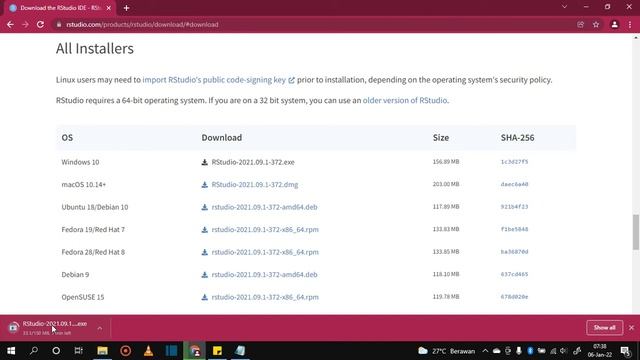The image size is (640, 360).
Task: Click the 156.89 MB size cell
Action: 446,162
